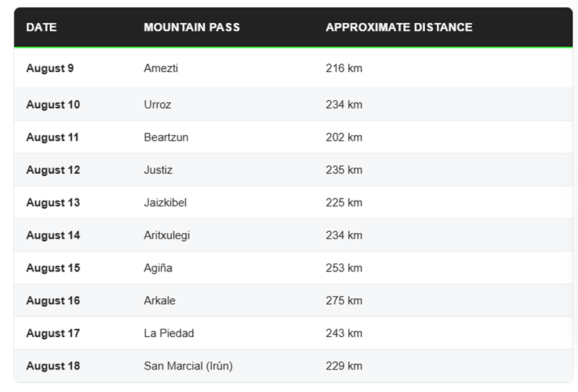Select the August 12 date cell
The width and height of the screenshot is (578, 392).
pyautogui.click(x=53, y=170)
